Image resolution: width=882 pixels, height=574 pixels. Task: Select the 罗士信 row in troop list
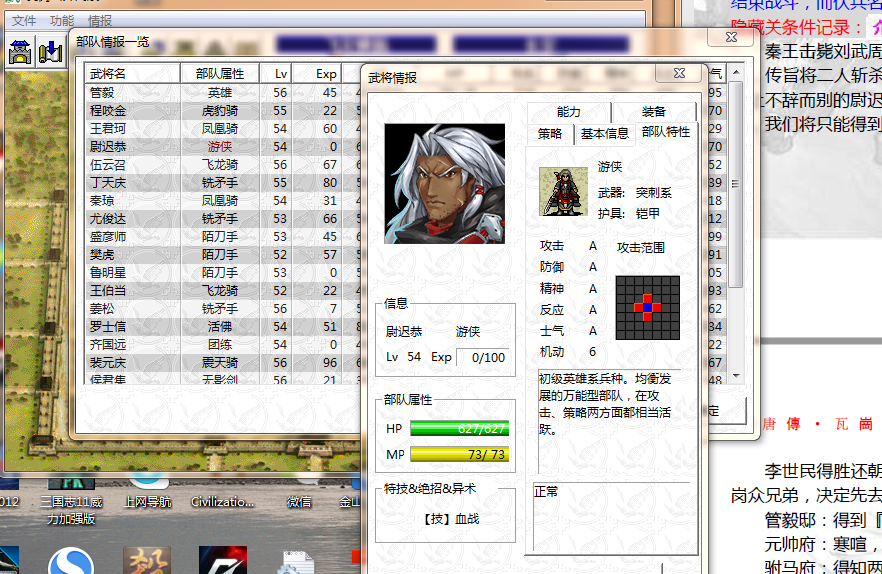click(223, 326)
